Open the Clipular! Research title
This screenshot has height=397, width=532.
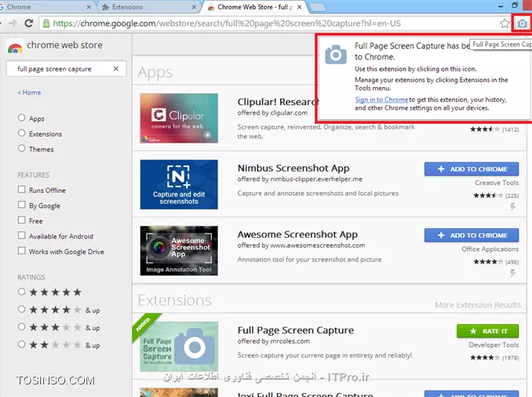click(x=277, y=102)
